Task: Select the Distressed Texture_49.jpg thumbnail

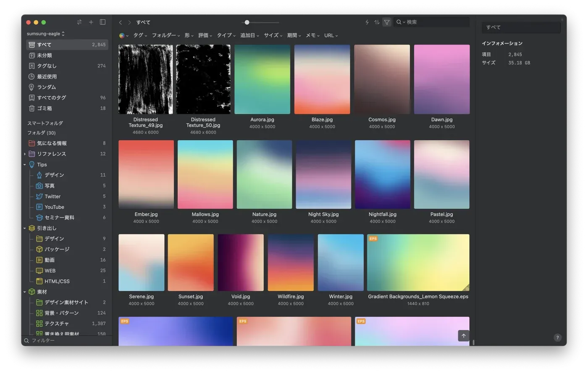Action: tap(146, 79)
